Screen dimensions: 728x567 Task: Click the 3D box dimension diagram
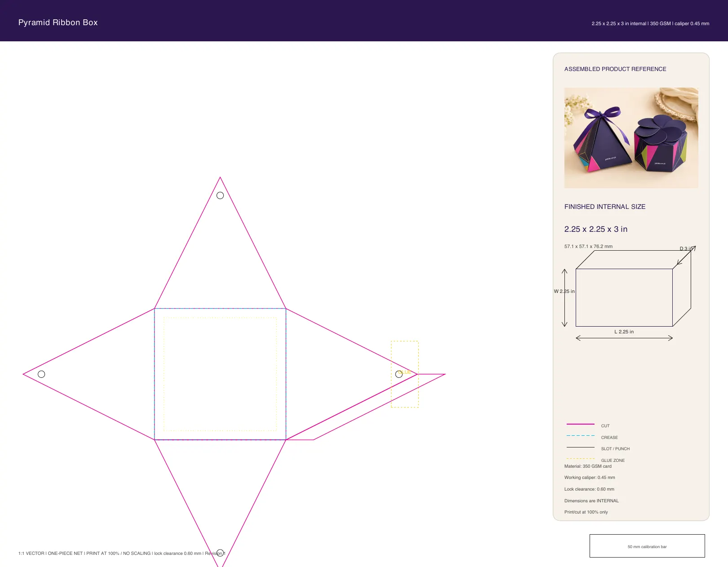(633, 288)
